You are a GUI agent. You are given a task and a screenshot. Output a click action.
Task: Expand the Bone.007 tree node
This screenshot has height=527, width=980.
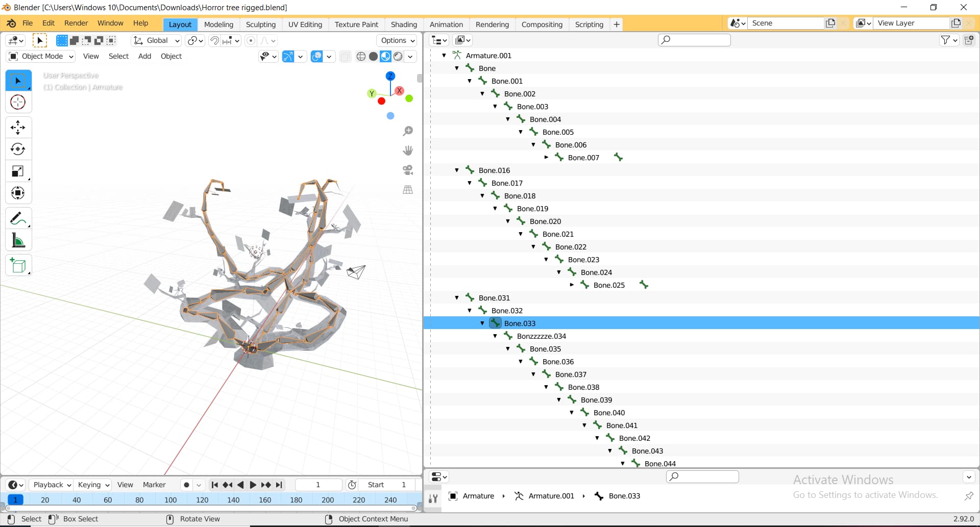click(x=546, y=157)
